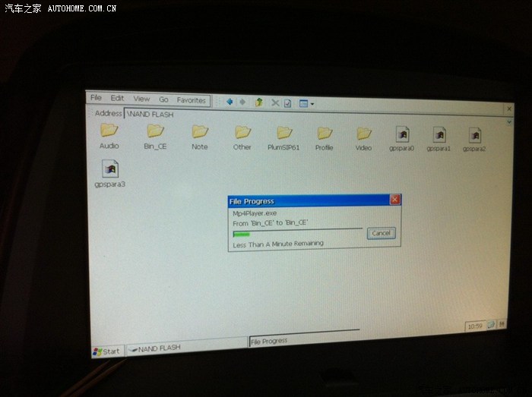
Task: Click the Start button on the taskbar
Action: 106,350
